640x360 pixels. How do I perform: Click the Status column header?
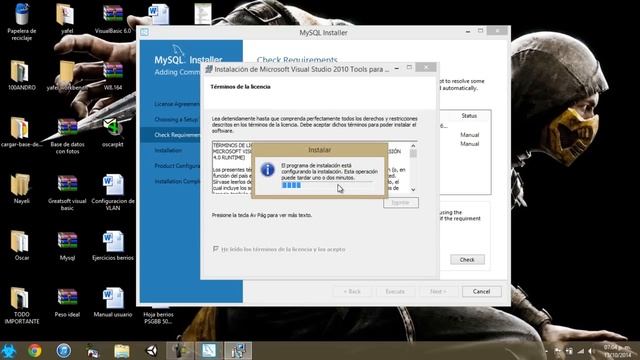[469, 116]
